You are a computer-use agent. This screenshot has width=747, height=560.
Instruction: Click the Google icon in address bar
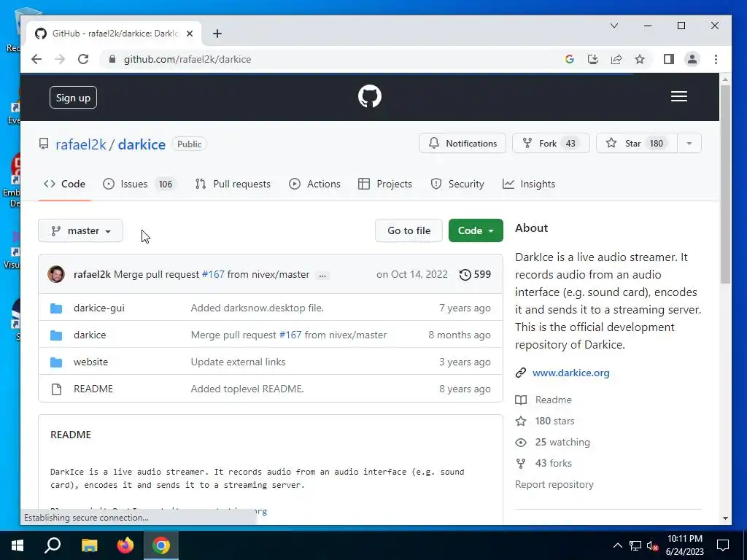coord(569,59)
